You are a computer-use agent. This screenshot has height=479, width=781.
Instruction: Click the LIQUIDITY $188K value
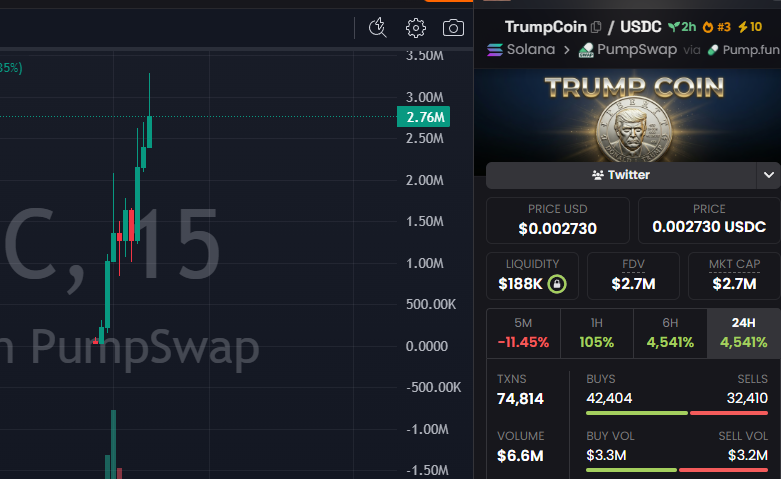click(520, 284)
